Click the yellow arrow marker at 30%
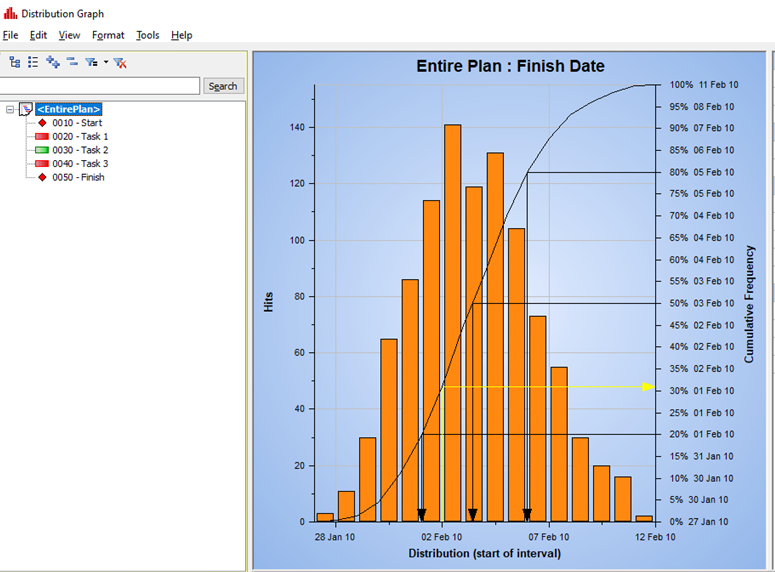 pyautogui.click(x=648, y=387)
